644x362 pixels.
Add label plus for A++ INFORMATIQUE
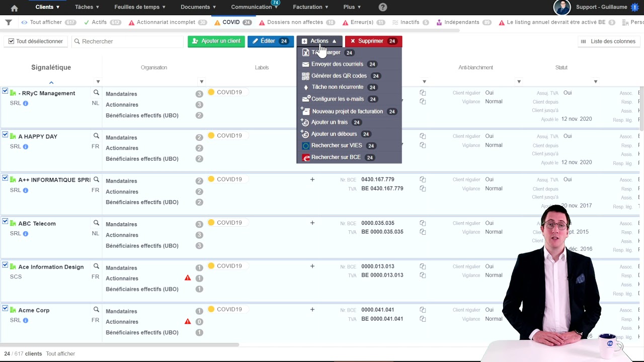point(312,179)
